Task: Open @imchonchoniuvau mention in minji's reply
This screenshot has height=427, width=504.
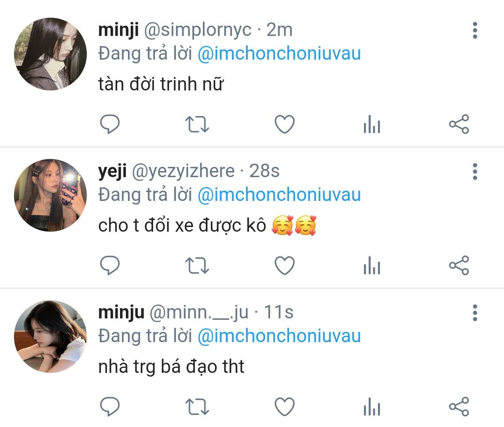Action: [279, 54]
